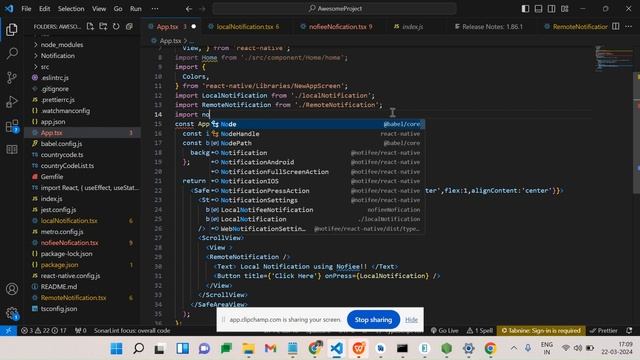Collapse all folders in explorer

point(129,27)
